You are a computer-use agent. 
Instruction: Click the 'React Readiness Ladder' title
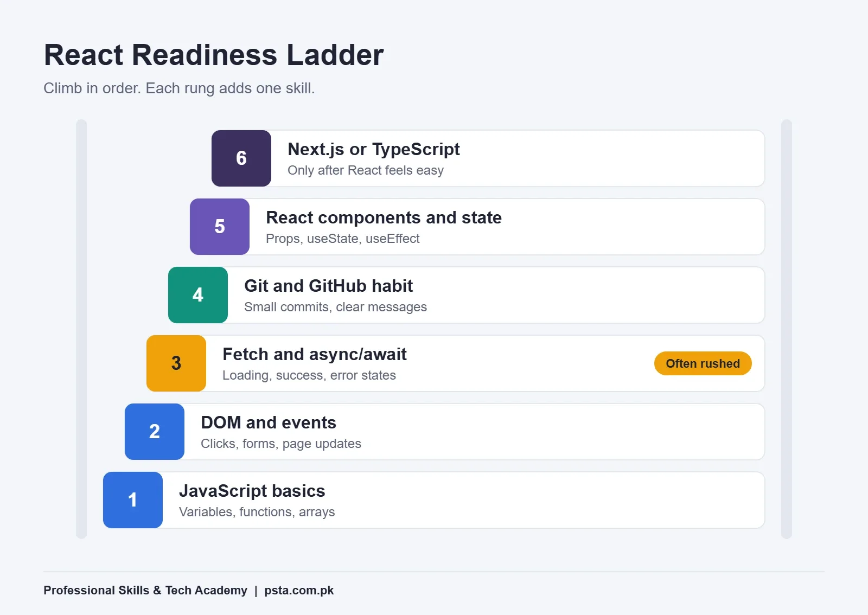[x=214, y=55]
